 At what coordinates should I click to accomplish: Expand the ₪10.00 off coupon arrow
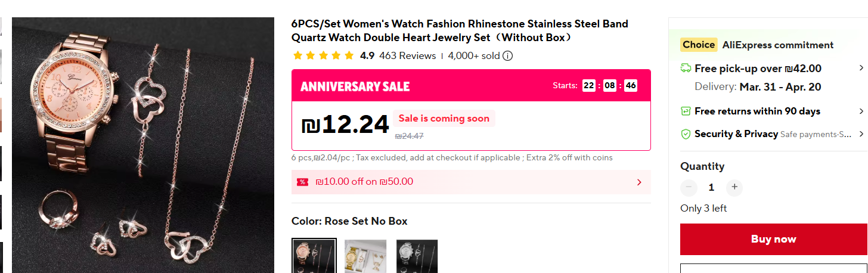point(639,182)
